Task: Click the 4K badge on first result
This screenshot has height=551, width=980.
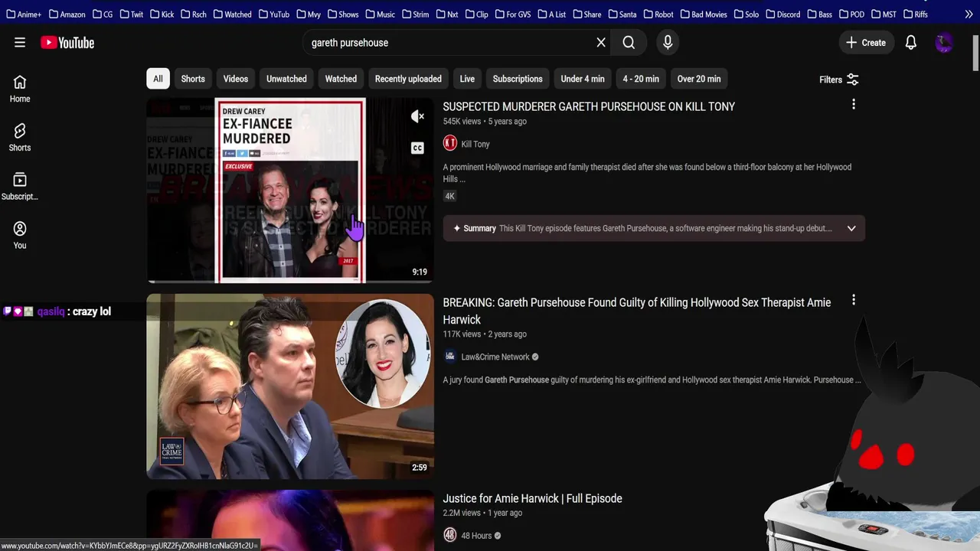Action: point(450,196)
